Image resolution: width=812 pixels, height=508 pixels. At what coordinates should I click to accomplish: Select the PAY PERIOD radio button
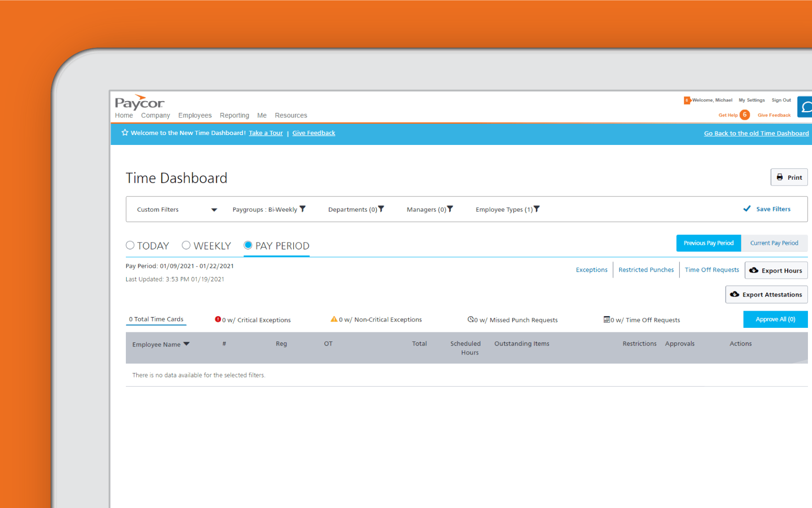point(248,245)
